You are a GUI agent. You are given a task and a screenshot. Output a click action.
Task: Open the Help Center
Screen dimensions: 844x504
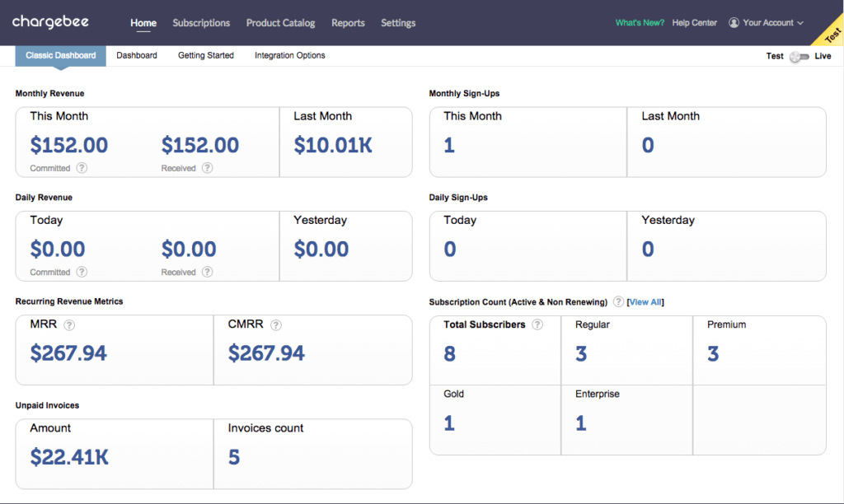pyautogui.click(x=694, y=23)
